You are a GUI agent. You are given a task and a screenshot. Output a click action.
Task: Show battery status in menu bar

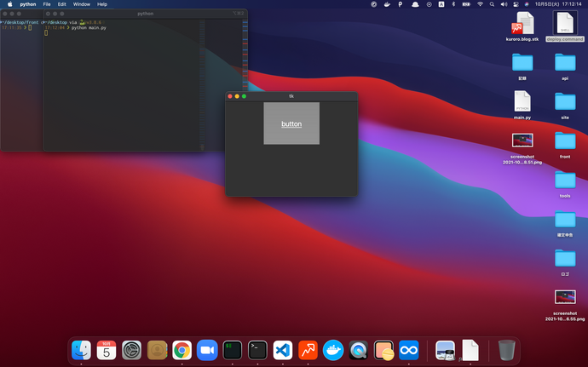(x=466, y=4)
